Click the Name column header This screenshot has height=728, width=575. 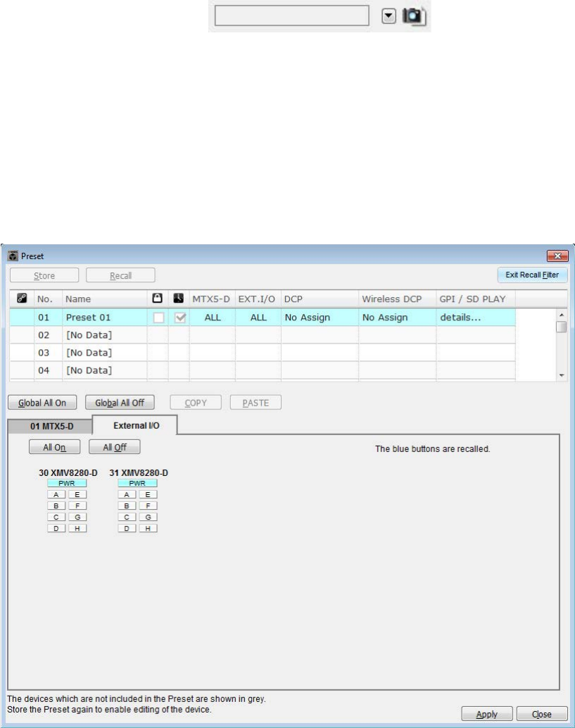(x=105, y=299)
